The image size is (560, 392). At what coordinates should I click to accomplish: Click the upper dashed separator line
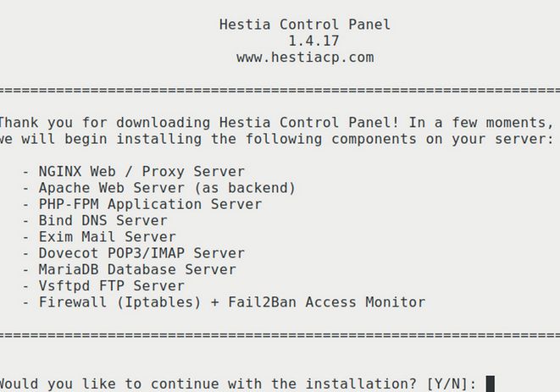tap(280, 90)
